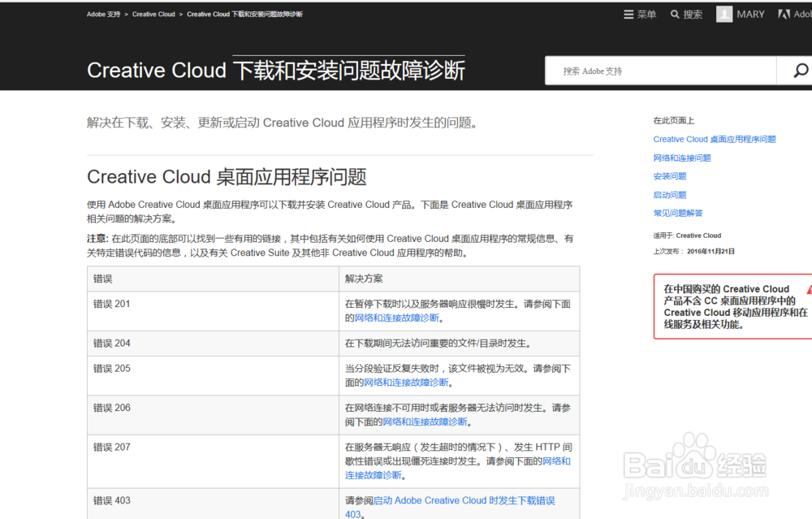Jump to 启动问题 sidebar link
The height and width of the screenshot is (519, 812).
pyautogui.click(x=670, y=195)
